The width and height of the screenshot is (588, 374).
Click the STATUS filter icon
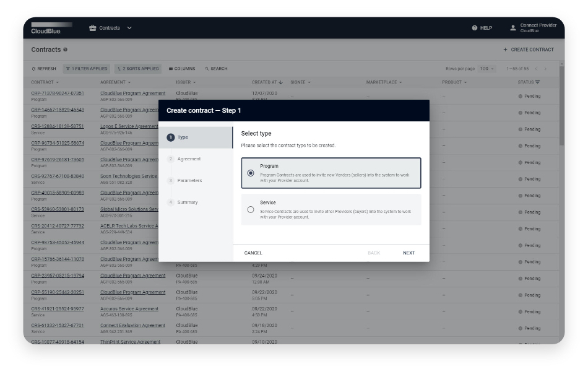[x=537, y=82]
